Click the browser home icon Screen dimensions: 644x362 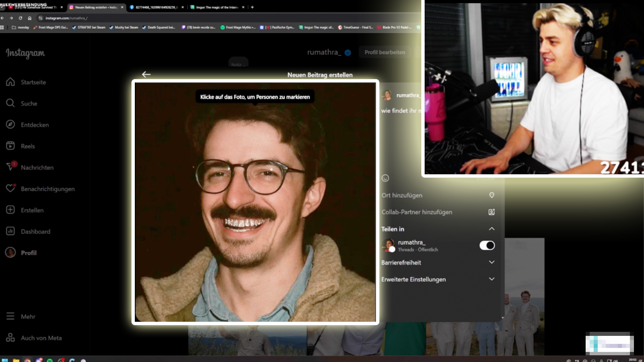[30, 18]
